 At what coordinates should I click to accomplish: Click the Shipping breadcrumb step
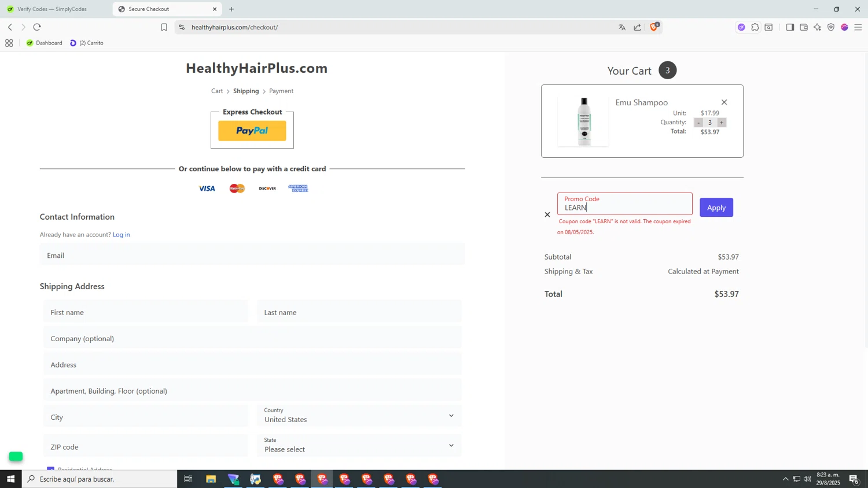coord(246,91)
